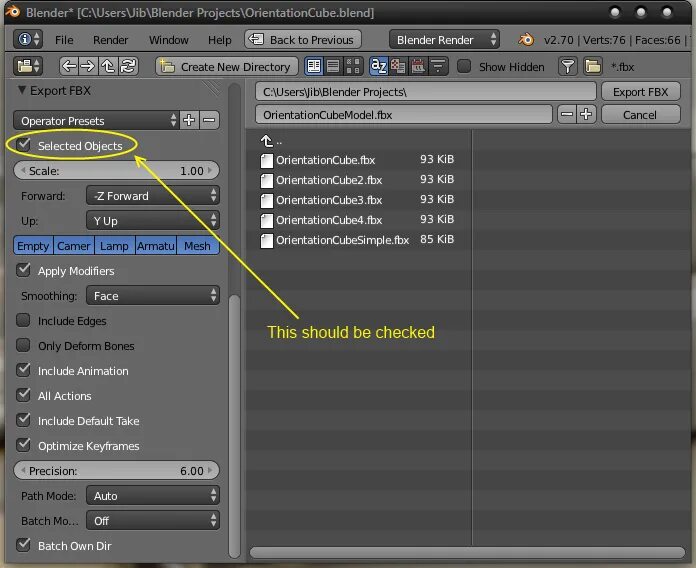Uncheck Batch Own Dir
The height and width of the screenshot is (568, 696).
click(x=23, y=544)
